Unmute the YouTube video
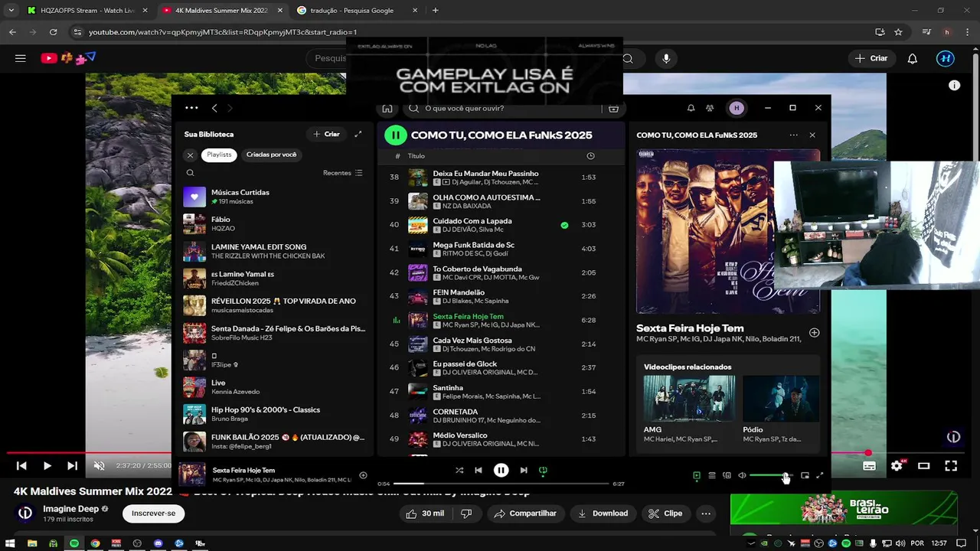The height and width of the screenshot is (551, 980). pos(99,465)
